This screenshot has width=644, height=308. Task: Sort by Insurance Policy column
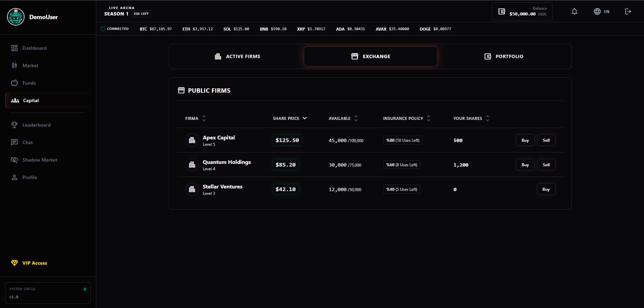[428, 118]
